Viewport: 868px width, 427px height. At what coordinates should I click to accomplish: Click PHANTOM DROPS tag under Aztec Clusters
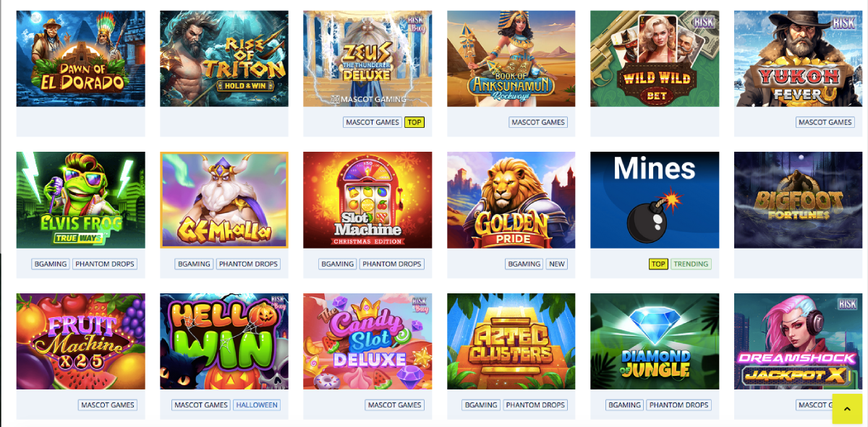535,405
